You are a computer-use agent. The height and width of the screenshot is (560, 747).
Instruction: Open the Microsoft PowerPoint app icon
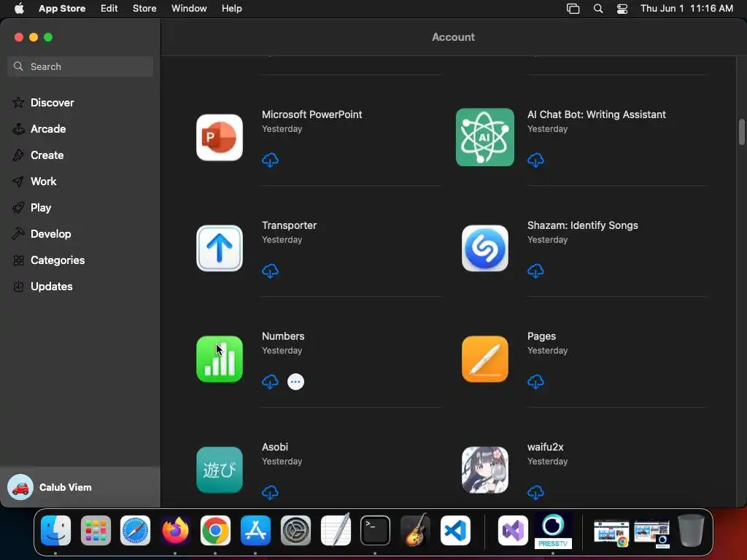pyautogui.click(x=220, y=138)
